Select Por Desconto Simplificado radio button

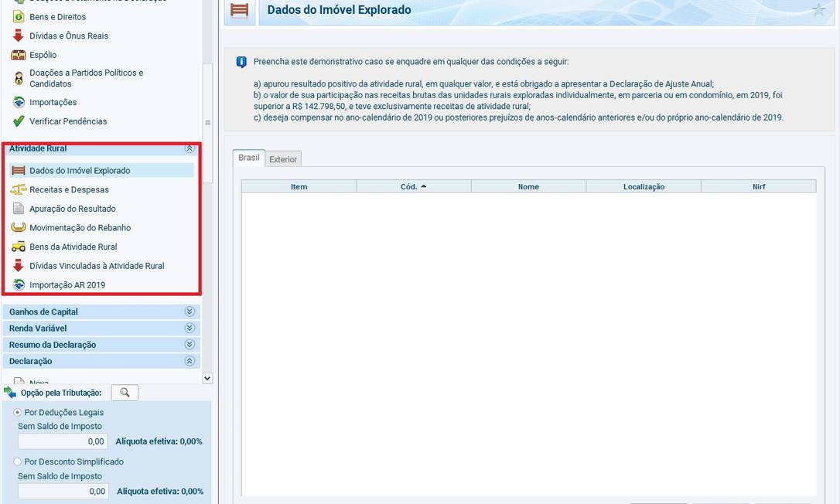point(19,461)
